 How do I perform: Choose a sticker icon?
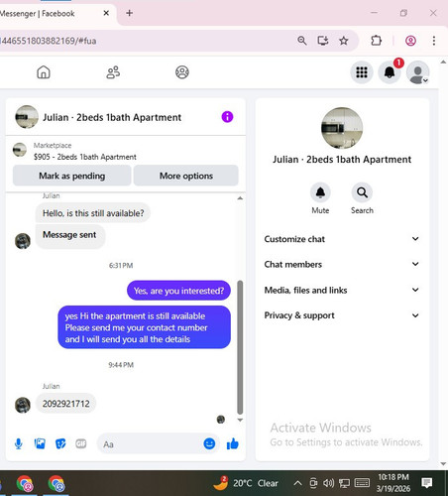point(60,443)
